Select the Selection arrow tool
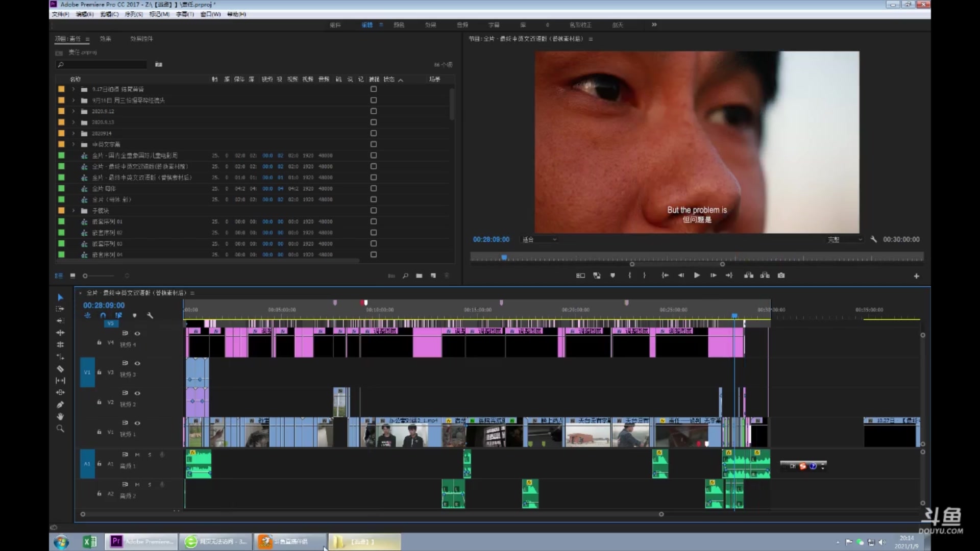Screen dimensions: 980x551 pyautogui.click(x=60, y=297)
